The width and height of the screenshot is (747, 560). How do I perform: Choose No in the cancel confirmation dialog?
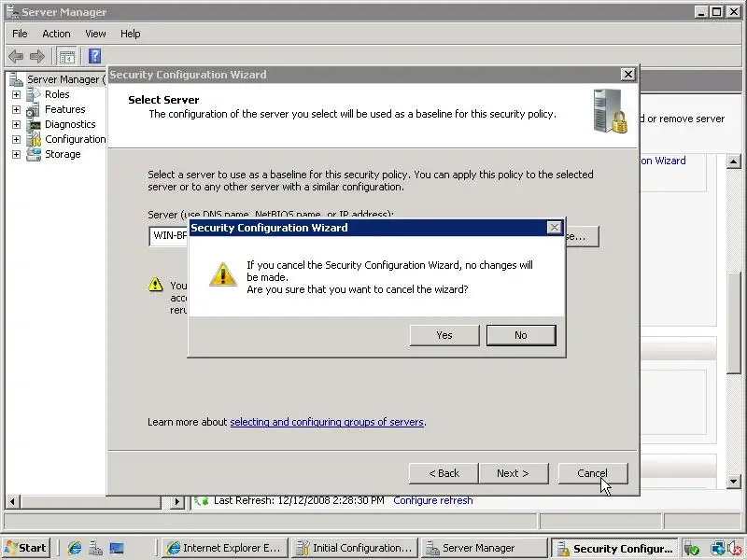click(x=521, y=335)
